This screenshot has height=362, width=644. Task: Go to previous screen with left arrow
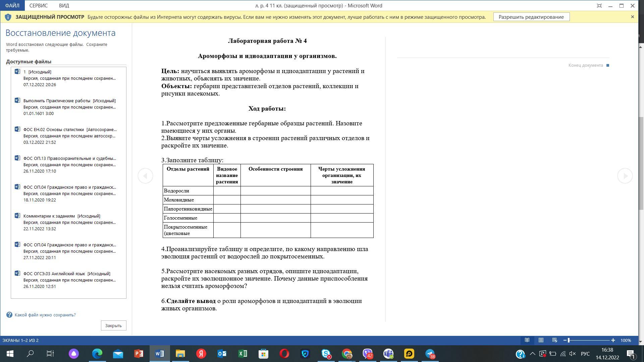145,176
